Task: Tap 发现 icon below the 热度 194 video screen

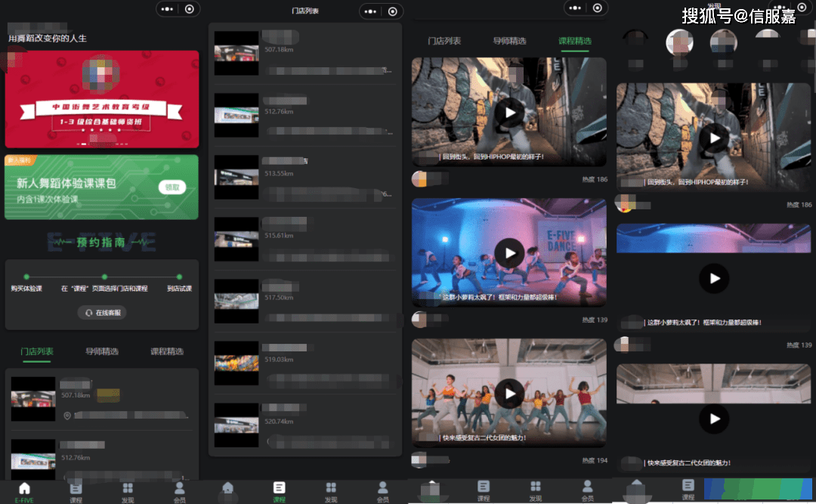Action: 536,490
